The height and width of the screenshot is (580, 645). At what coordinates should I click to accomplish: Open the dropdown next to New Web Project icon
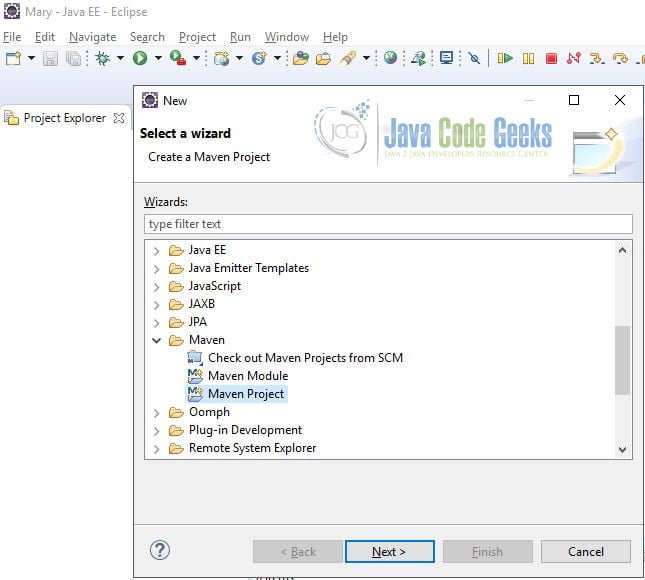pyautogui.click(x=239, y=58)
